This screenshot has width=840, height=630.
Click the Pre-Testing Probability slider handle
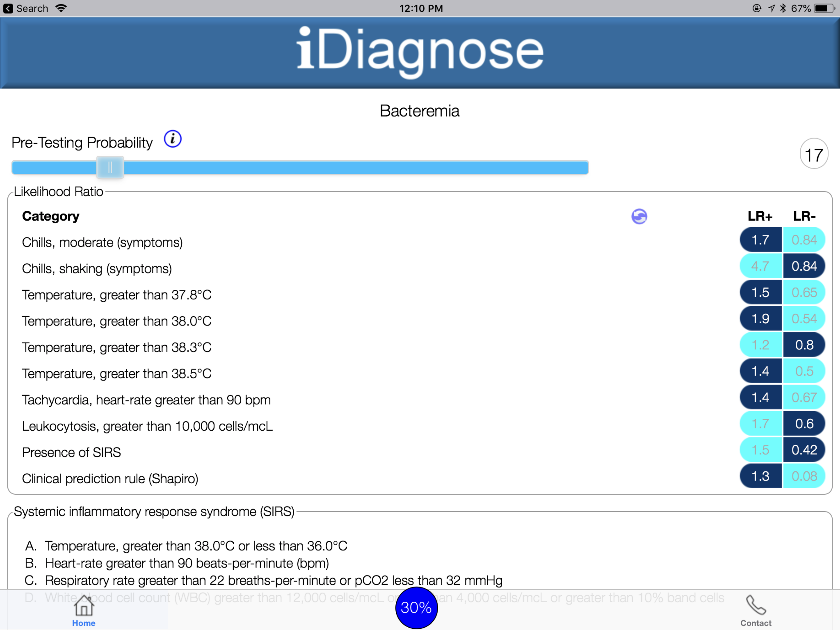point(110,167)
